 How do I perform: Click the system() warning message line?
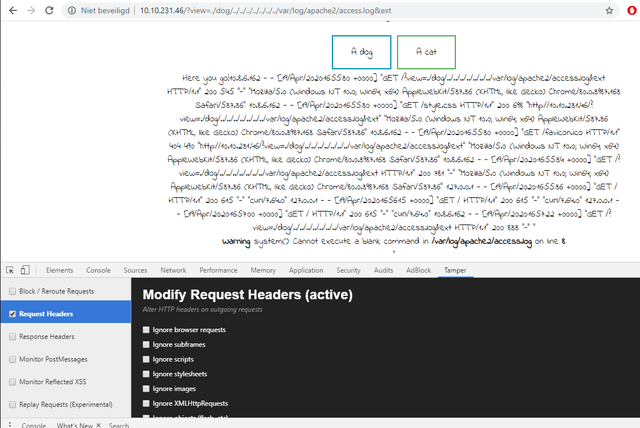pos(393,242)
